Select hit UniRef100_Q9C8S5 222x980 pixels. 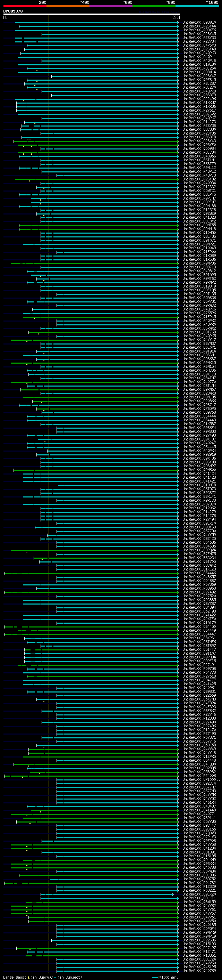tap(199, 600)
